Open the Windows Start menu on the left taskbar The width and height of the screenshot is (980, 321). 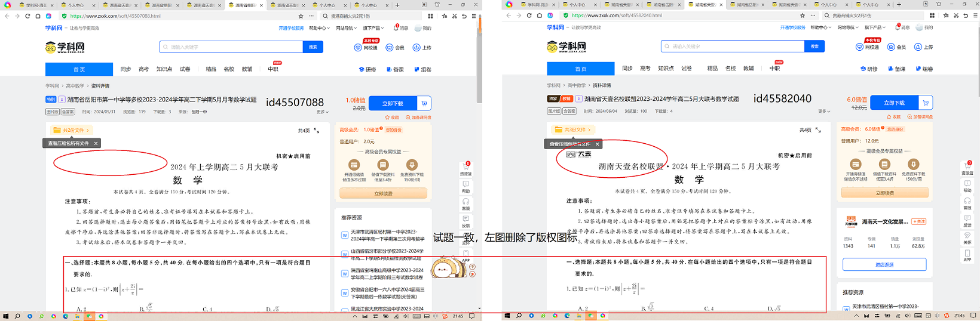pos(5,316)
